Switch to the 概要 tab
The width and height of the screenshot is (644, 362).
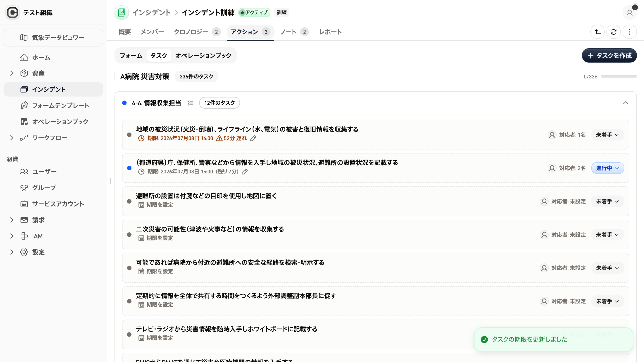coord(125,32)
